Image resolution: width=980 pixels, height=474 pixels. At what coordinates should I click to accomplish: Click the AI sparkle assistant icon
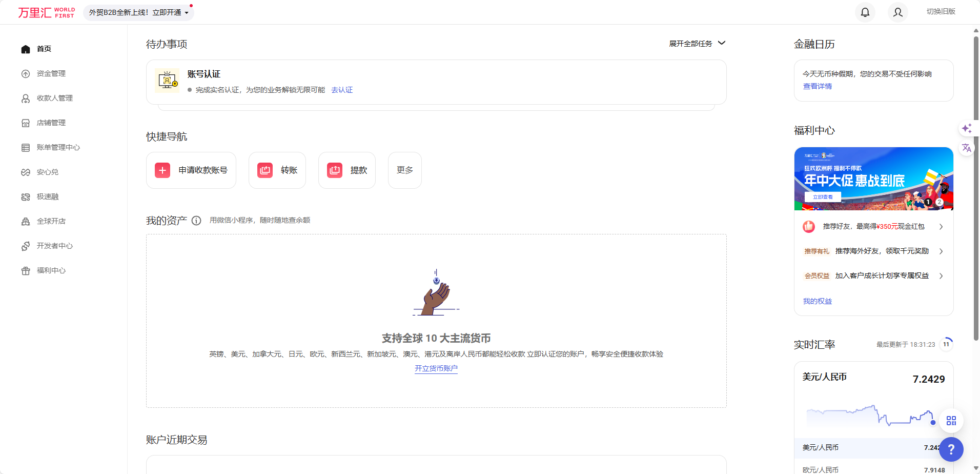(967, 128)
